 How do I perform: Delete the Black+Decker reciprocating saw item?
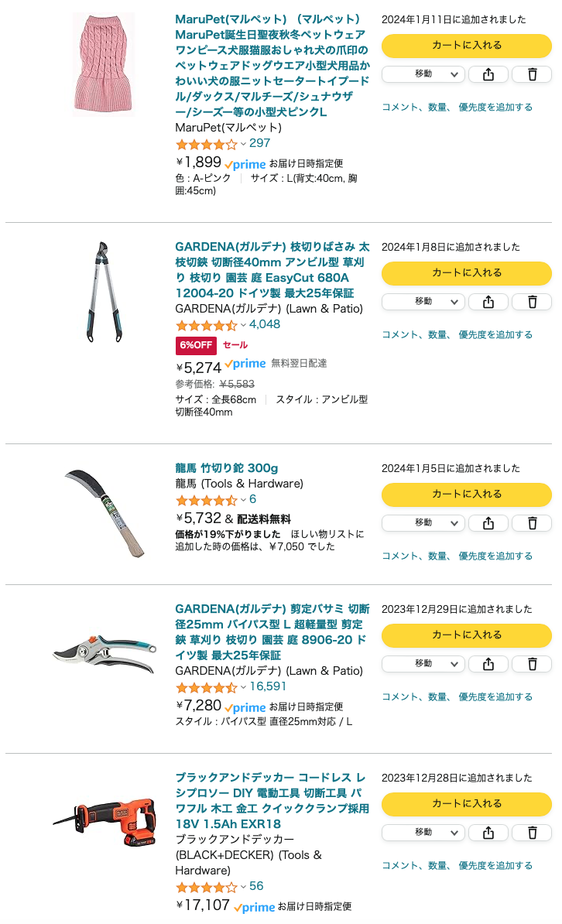pyautogui.click(x=532, y=833)
